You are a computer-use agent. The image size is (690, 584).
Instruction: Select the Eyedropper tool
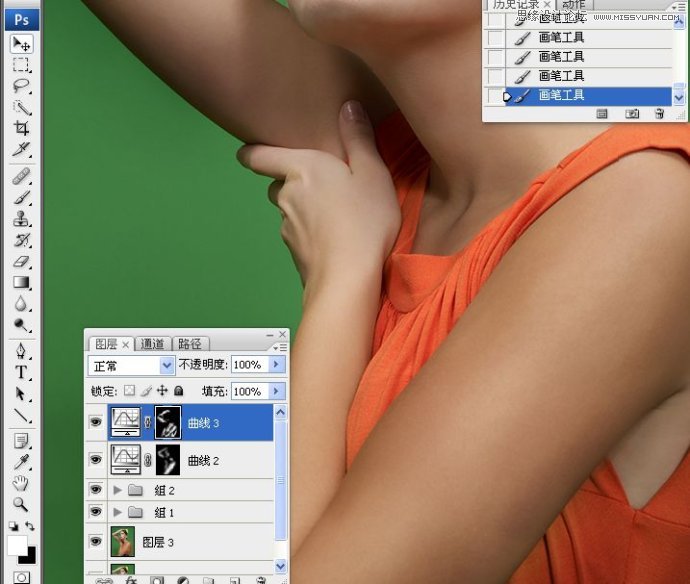[21, 462]
